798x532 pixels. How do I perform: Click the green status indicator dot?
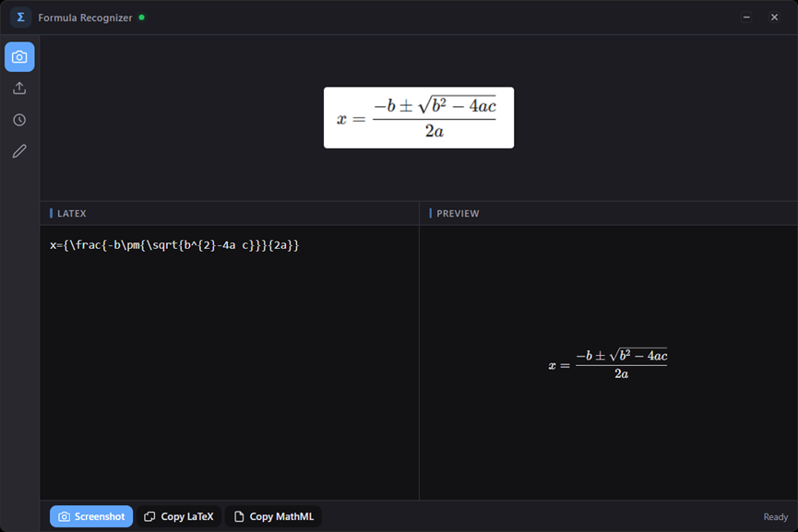point(141,18)
